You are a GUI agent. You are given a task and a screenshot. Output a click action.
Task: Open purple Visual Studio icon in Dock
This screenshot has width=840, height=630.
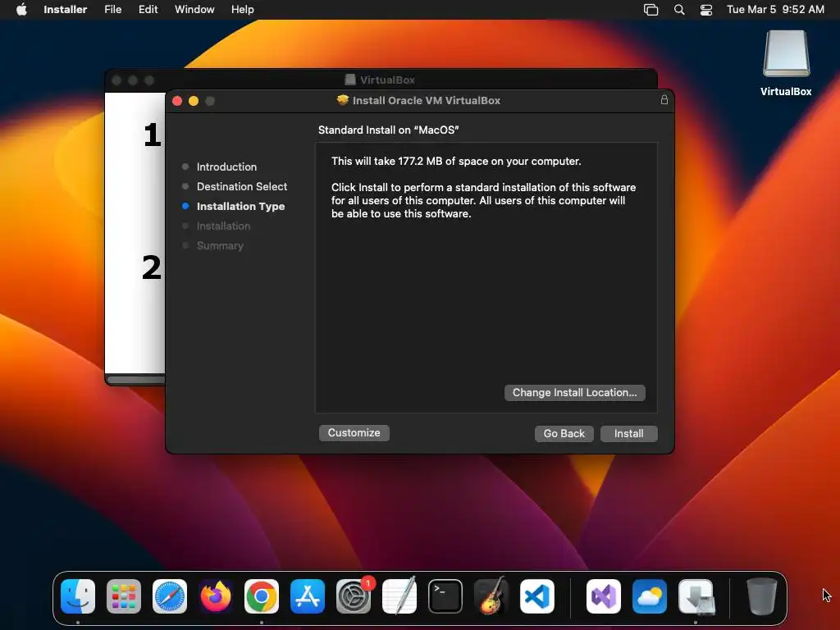(x=604, y=596)
